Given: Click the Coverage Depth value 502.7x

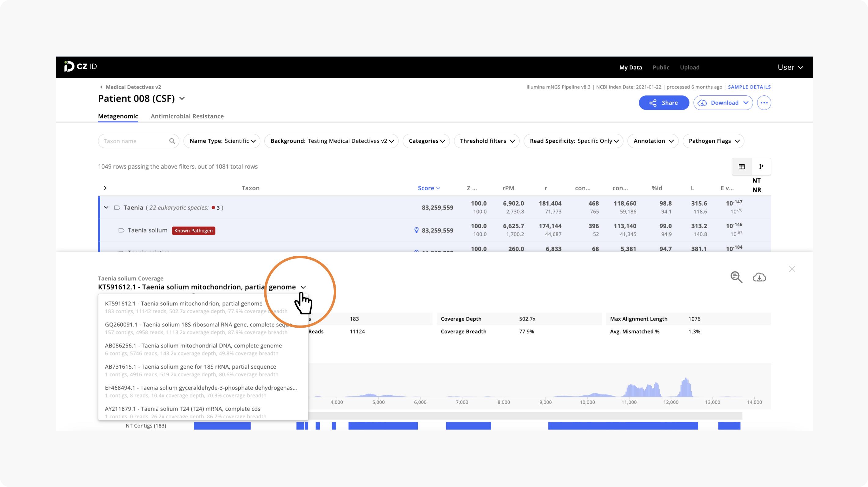Looking at the screenshot, I should tap(527, 319).
